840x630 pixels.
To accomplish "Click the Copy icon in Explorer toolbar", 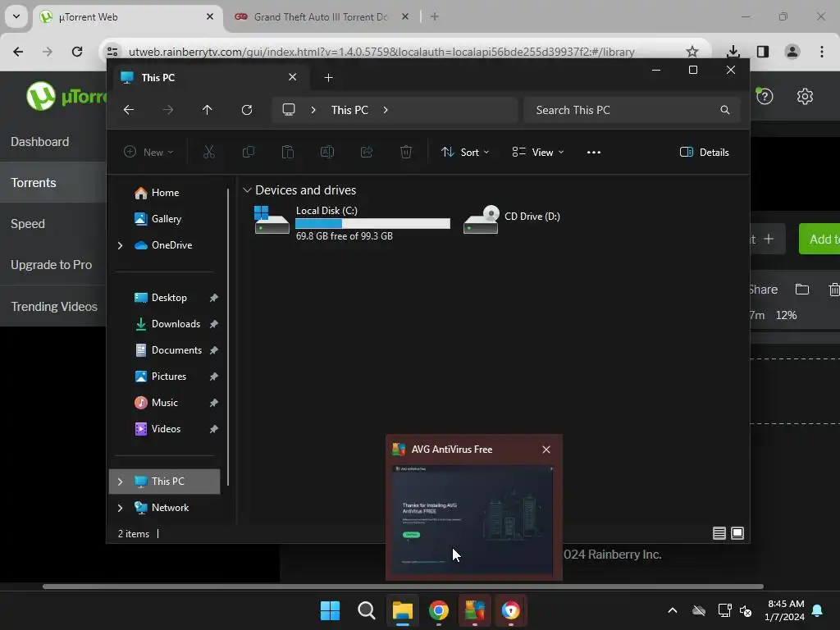I will click(x=248, y=152).
